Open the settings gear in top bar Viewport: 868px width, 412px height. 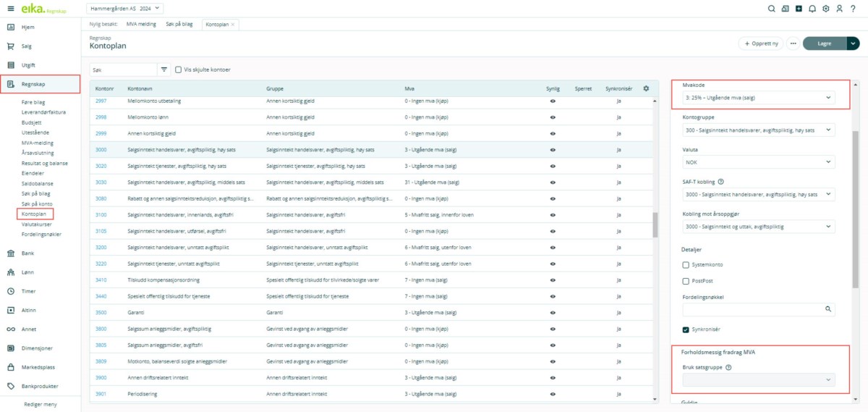826,9
